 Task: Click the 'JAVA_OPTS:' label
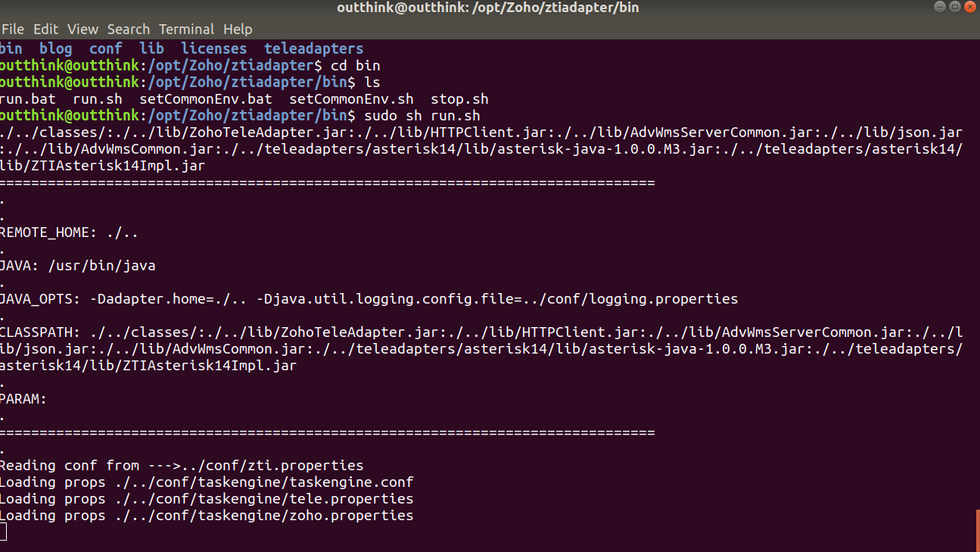coord(40,299)
